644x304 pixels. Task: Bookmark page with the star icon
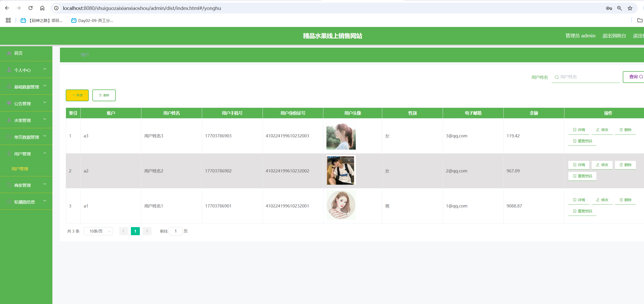point(630,8)
